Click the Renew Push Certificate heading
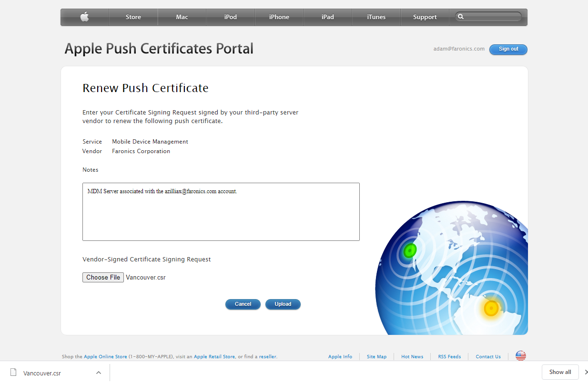The height and width of the screenshot is (384, 588). click(145, 88)
